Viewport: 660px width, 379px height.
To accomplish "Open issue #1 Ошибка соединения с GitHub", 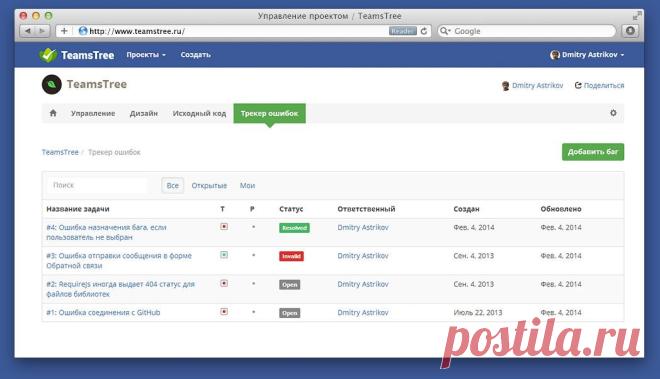I will click(x=103, y=312).
